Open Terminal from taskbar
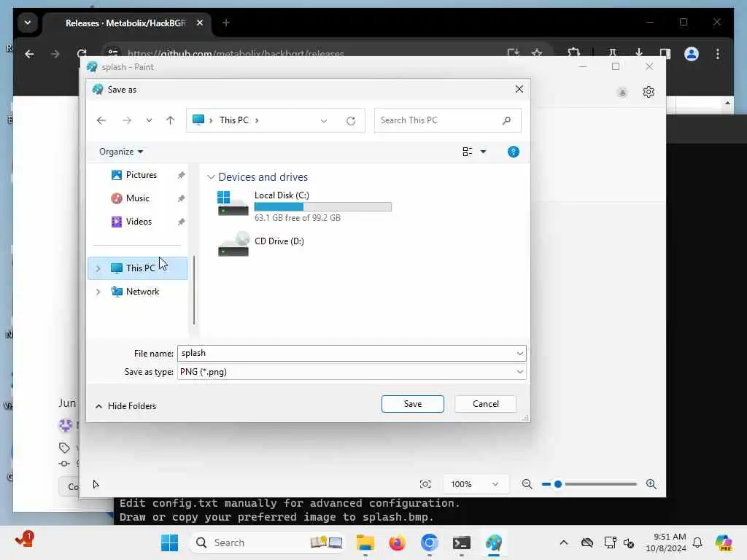Screen dimensions: 747x560 (462, 542)
